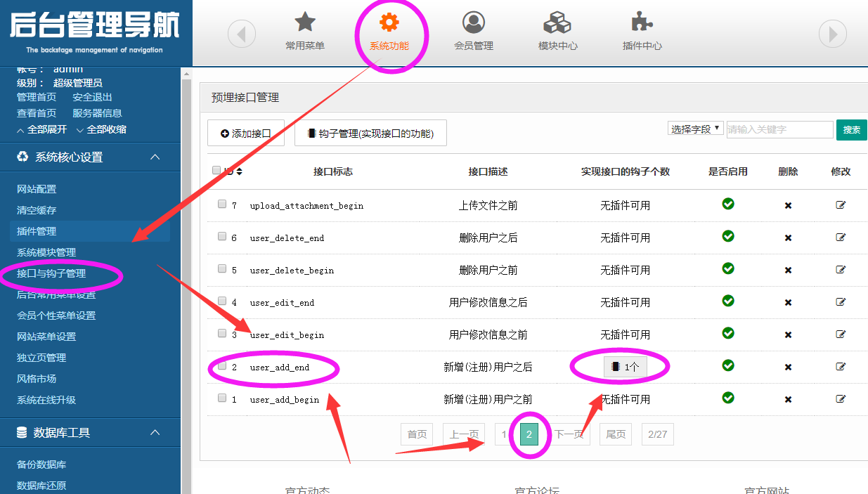Viewport: 868px width, 494px height.
Task: Select the header checkbox to select all rows
Action: point(216,170)
